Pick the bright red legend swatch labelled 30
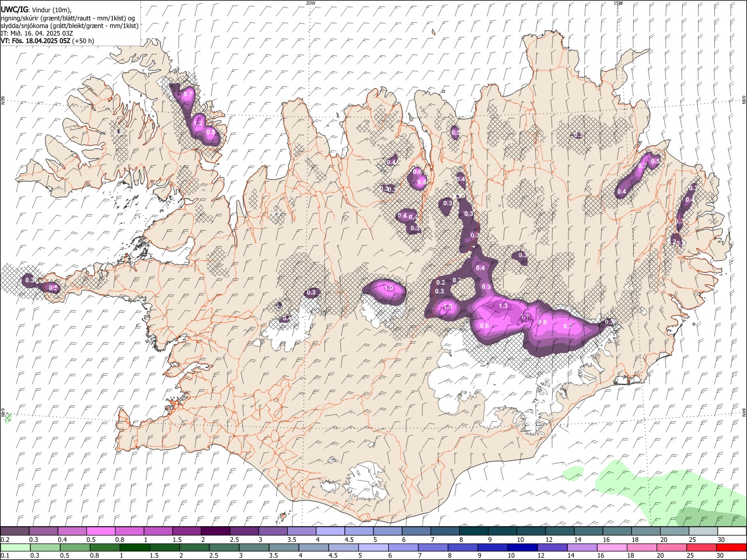747x560 pixels. point(732,548)
